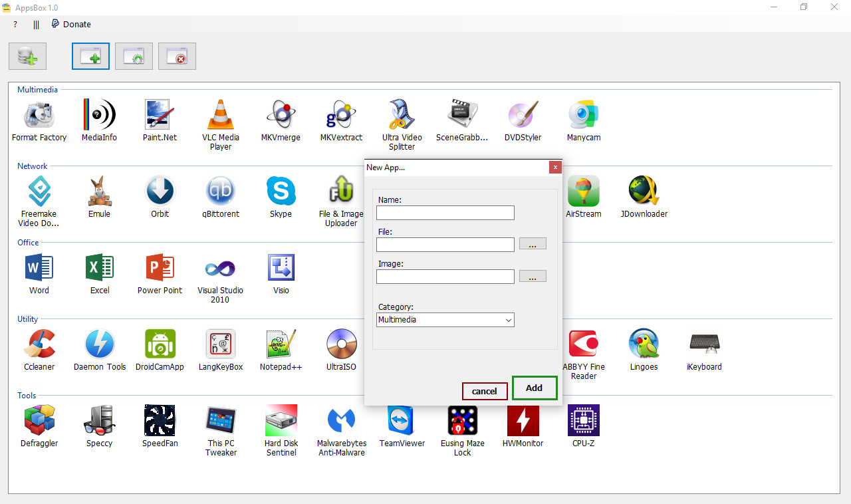
Task: Launch ABBYY Fine Reader
Action: click(584, 344)
